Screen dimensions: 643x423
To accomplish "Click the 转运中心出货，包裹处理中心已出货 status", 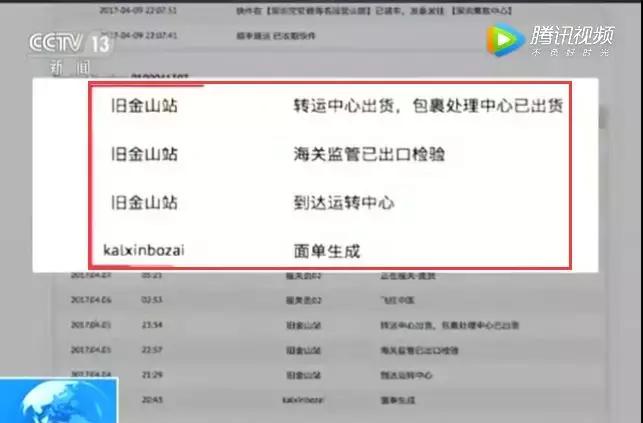I will (x=429, y=106).
